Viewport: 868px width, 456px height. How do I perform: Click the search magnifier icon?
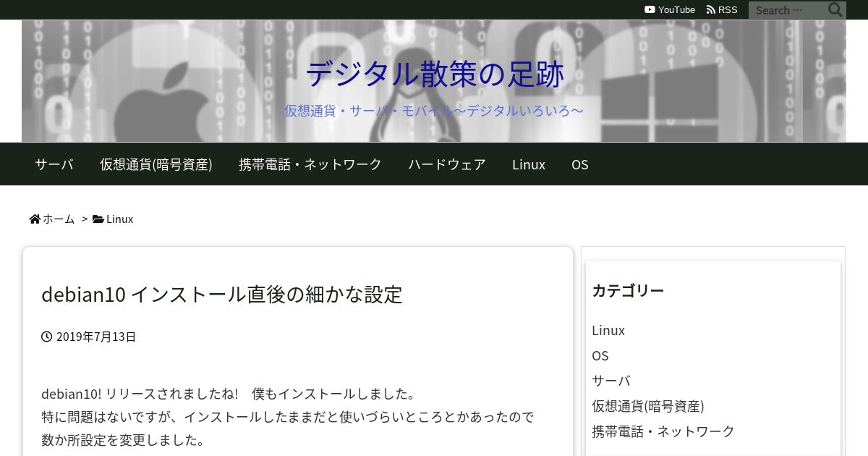[x=835, y=10]
